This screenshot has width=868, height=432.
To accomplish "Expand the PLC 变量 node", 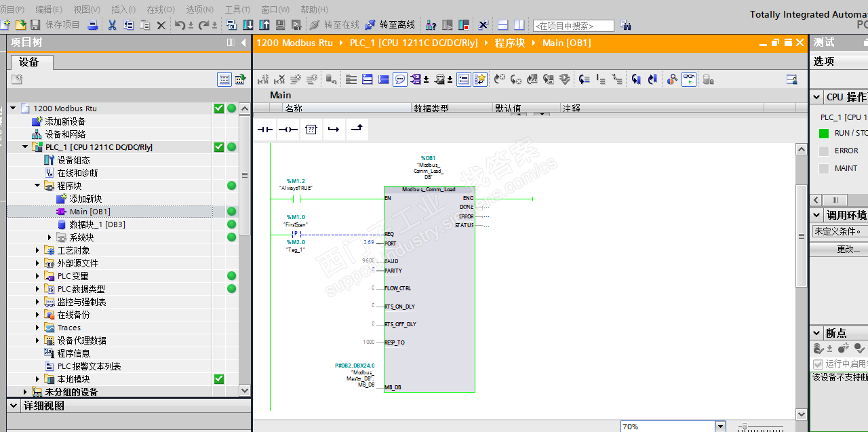I will tap(38, 276).
